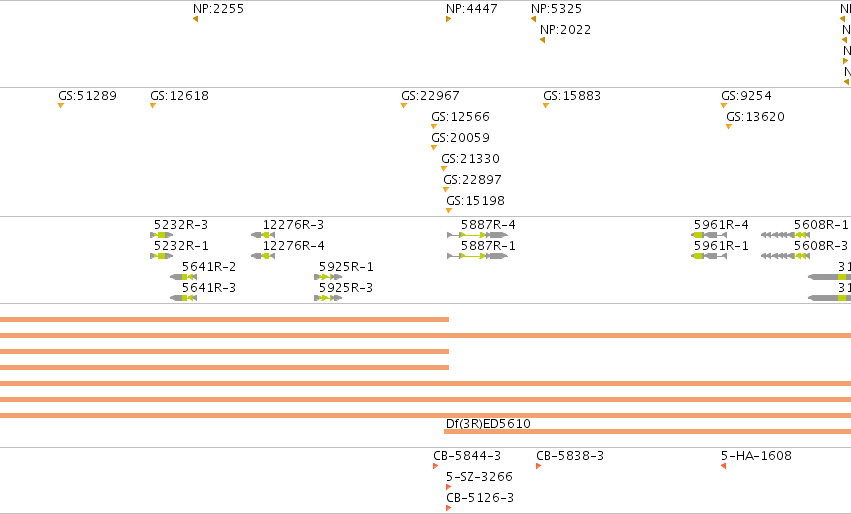Select the NP:4447 insertion triangle marker
Viewport: 851px width, 514px height.
448,19
